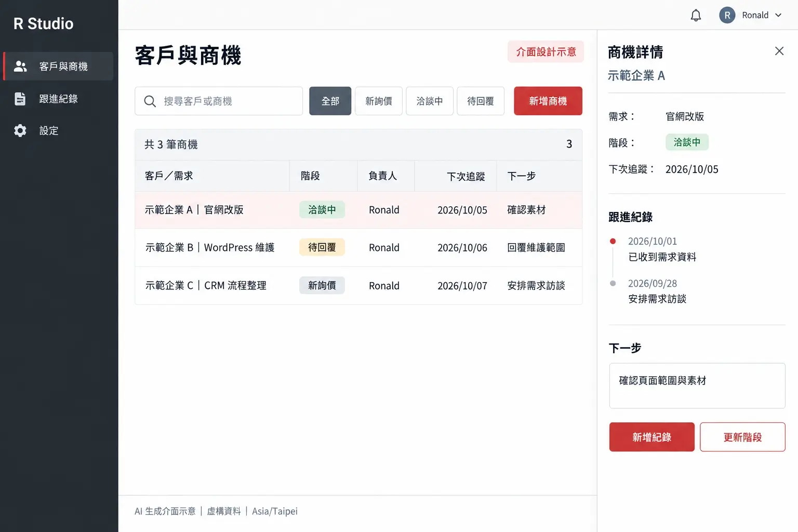Select the 示範企業 A｜官網改版 row
This screenshot has height=532, width=798.
(x=358, y=210)
